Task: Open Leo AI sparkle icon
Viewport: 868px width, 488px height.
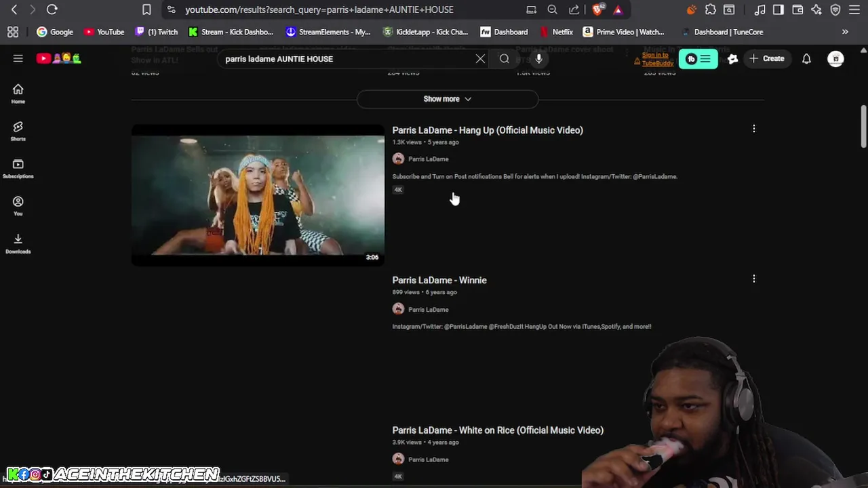Action: [816, 9]
